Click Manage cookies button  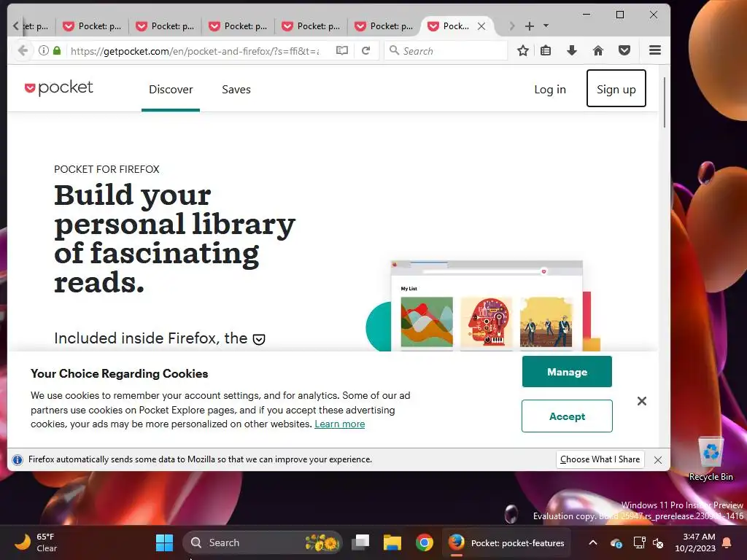click(x=567, y=372)
